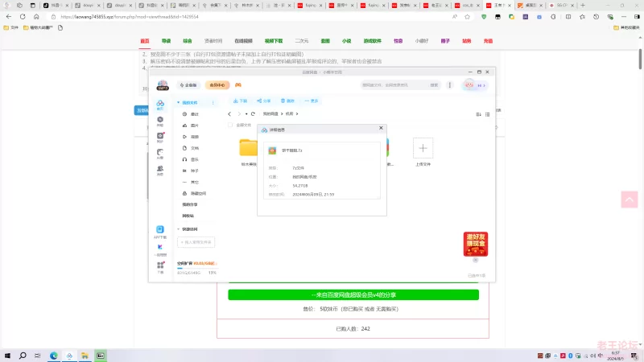Open the 更多 dropdown in the Netdisk toolbar
This screenshot has height=362, width=644.
(x=312, y=101)
